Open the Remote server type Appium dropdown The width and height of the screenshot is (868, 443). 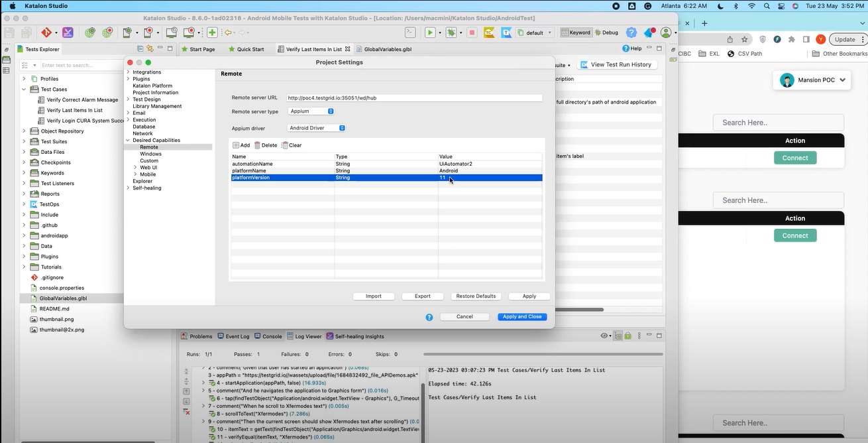pyautogui.click(x=311, y=111)
